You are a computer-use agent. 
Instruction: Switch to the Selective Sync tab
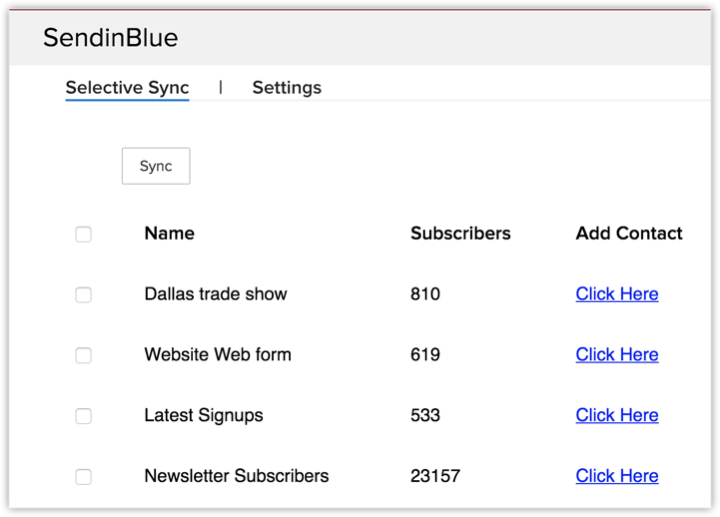pos(127,88)
